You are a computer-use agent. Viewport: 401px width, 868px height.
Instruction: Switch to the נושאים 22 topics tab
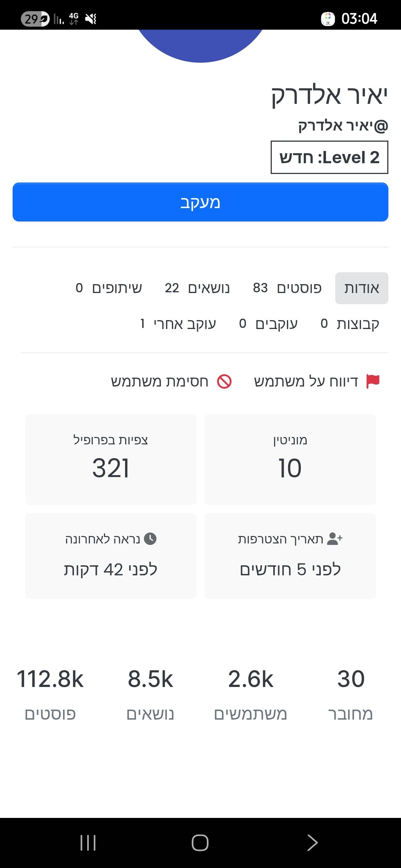pyautogui.click(x=197, y=288)
